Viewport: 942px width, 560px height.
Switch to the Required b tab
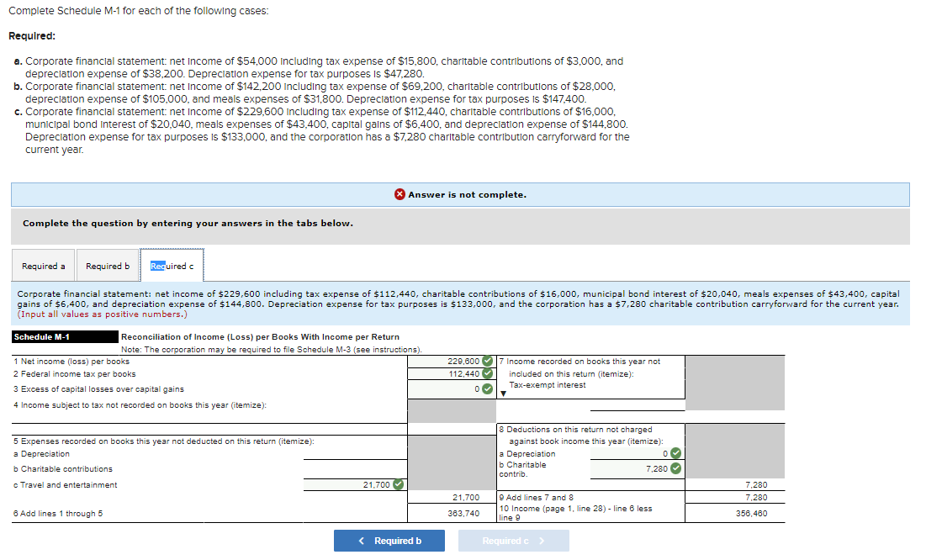[x=107, y=265]
